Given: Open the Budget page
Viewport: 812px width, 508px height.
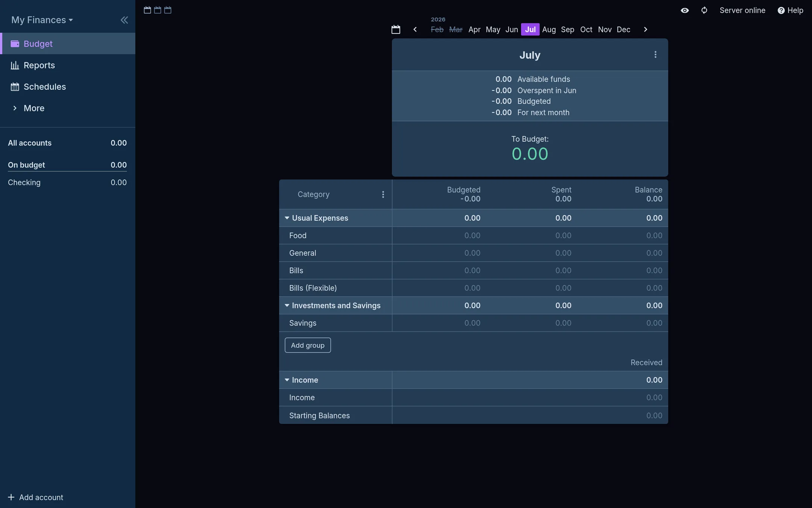Looking at the screenshot, I should tap(68, 44).
